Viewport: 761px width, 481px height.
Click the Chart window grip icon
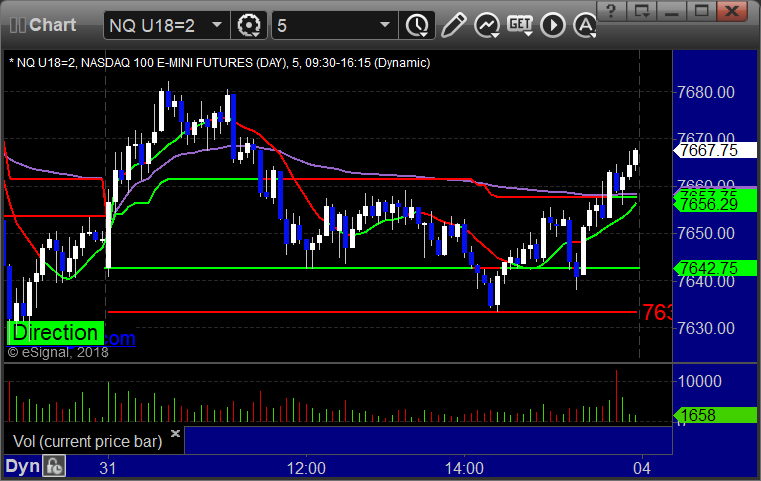click(18, 25)
